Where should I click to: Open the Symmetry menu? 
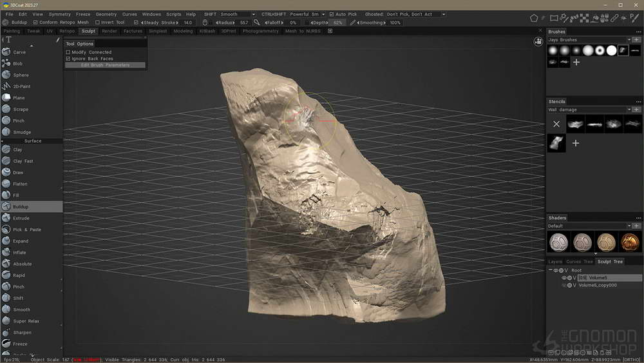tap(59, 14)
